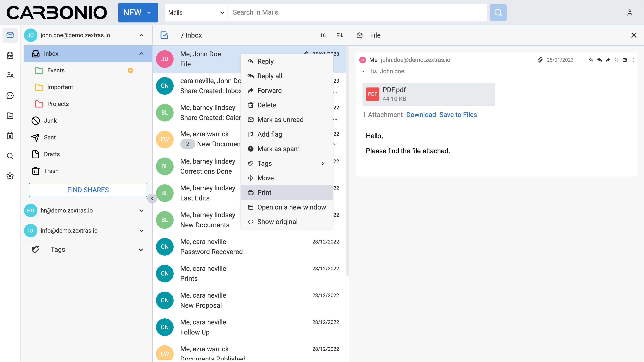This screenshot has width=644, height=362.
Task: Click the FIND SHARES button
Action: click(88, 190)
